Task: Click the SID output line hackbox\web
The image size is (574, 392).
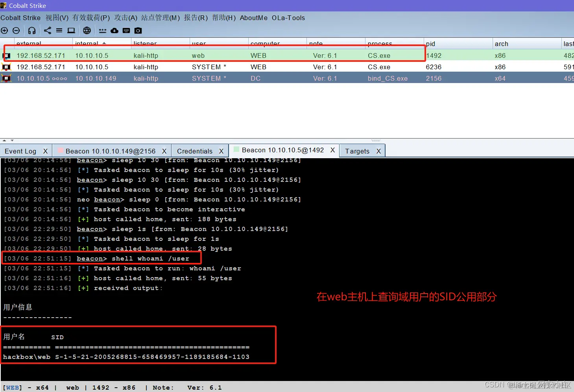Action: coord(126,357)
